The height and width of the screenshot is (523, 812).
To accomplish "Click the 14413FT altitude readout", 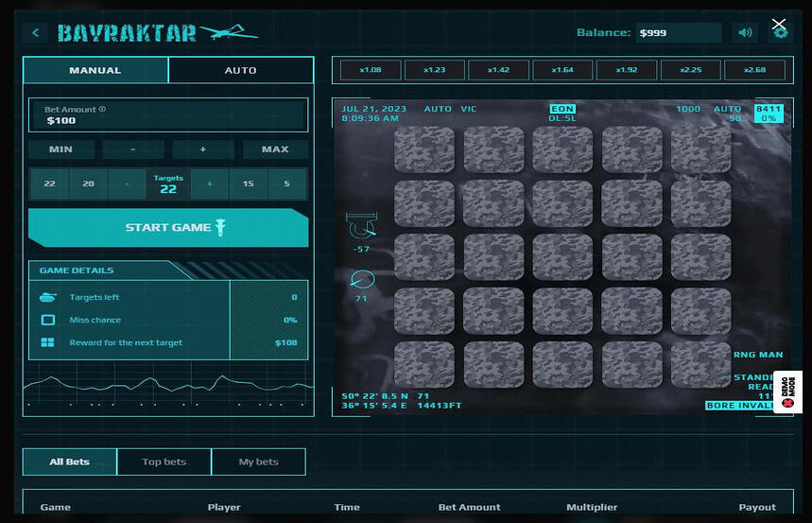I will point(440,406).
